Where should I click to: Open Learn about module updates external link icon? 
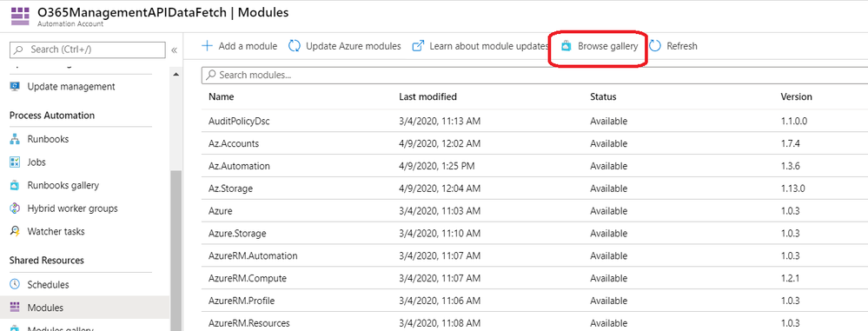[419, 46]
